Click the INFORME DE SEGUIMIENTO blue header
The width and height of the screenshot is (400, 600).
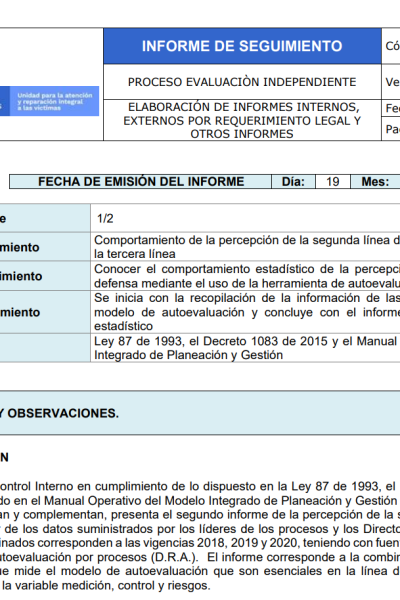(x=242, y=46)
